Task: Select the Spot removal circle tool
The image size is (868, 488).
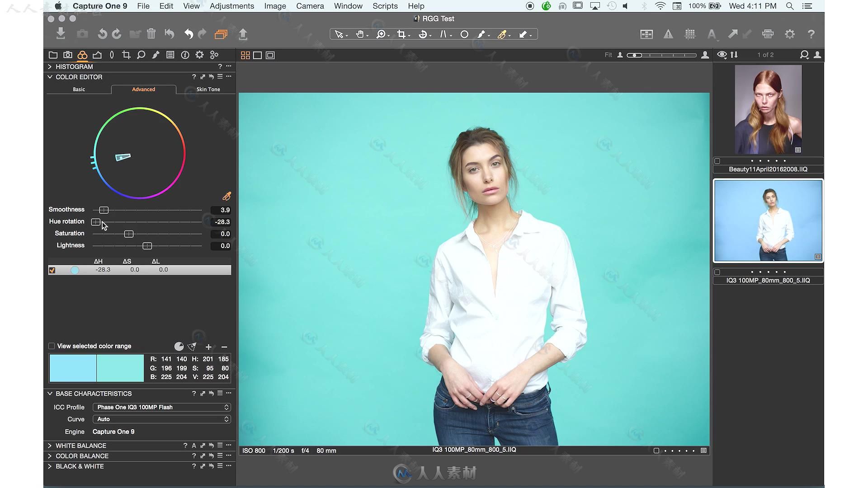Action: 464,34
